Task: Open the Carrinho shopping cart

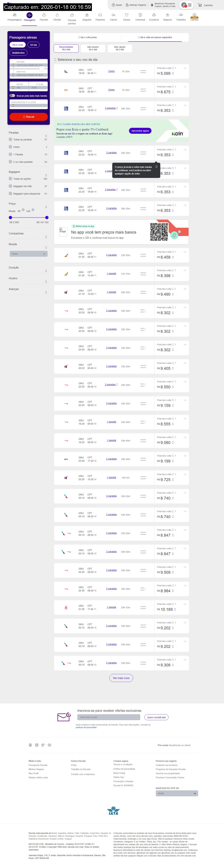Action: click(200, 5)
